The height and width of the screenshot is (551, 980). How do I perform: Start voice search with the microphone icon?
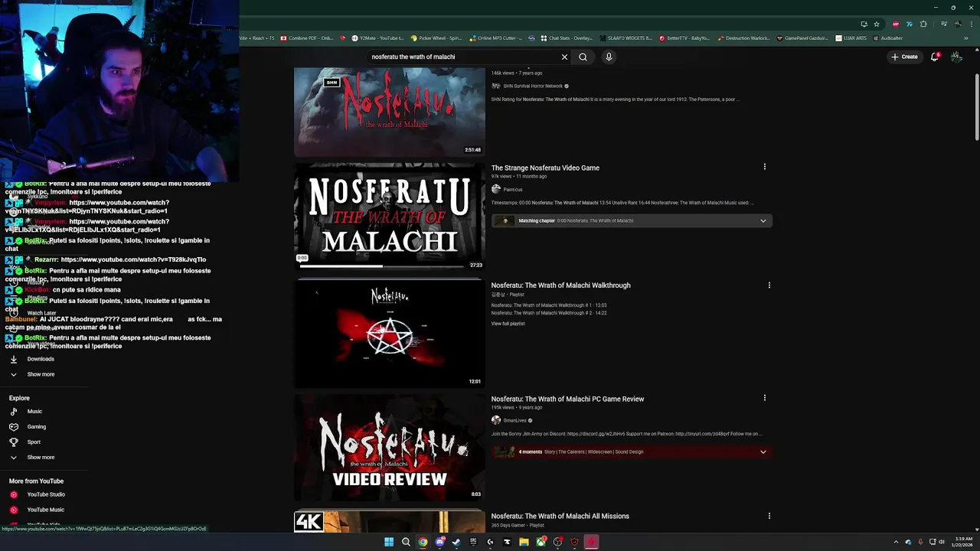click(609, 57)
